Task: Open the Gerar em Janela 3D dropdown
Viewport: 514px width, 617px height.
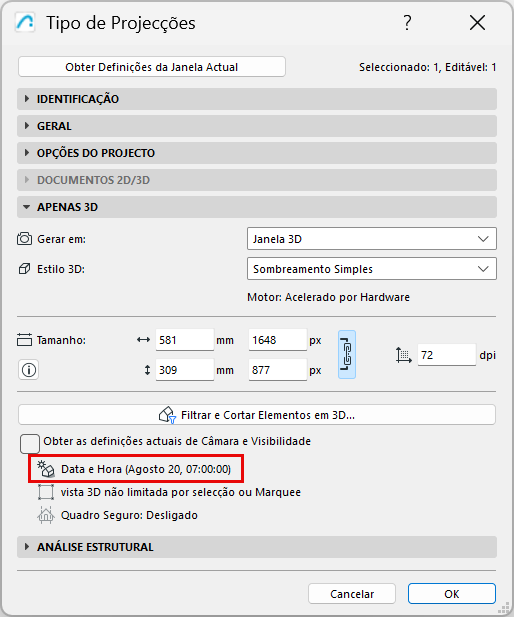Action: 372,239
